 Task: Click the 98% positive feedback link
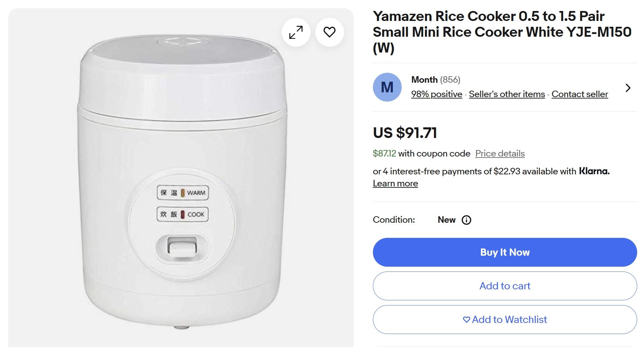pos(437,94)
